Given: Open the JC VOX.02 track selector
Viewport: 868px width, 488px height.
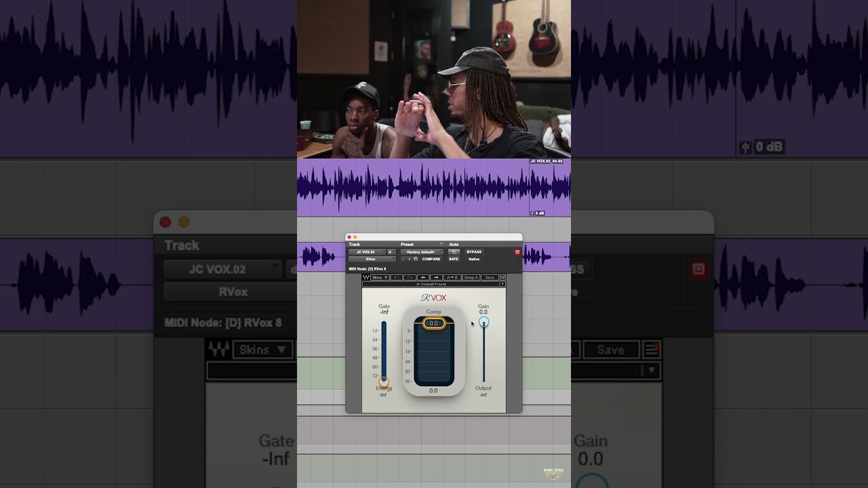Looking at the screenshot, I should [x=367, y=252].
